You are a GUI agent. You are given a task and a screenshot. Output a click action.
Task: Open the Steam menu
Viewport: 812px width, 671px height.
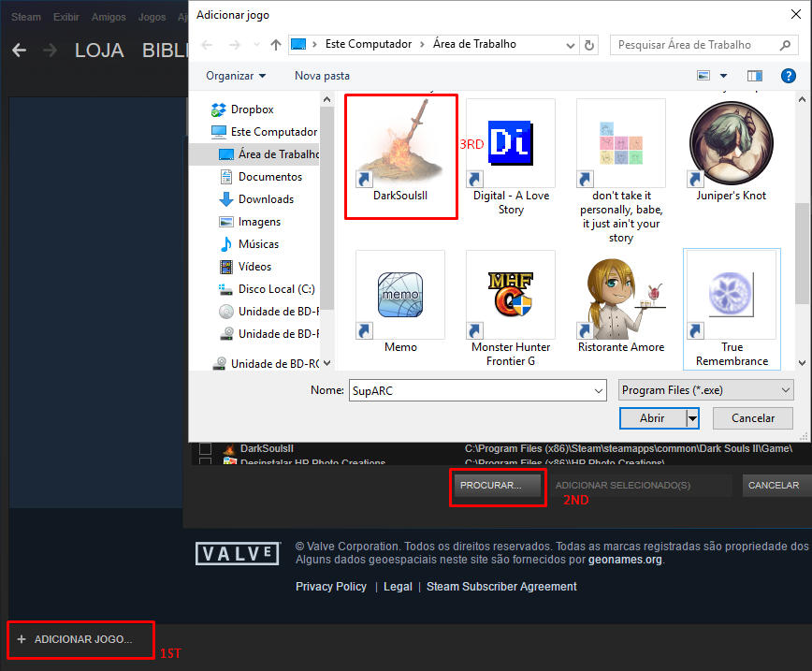(x=26, y=17)
